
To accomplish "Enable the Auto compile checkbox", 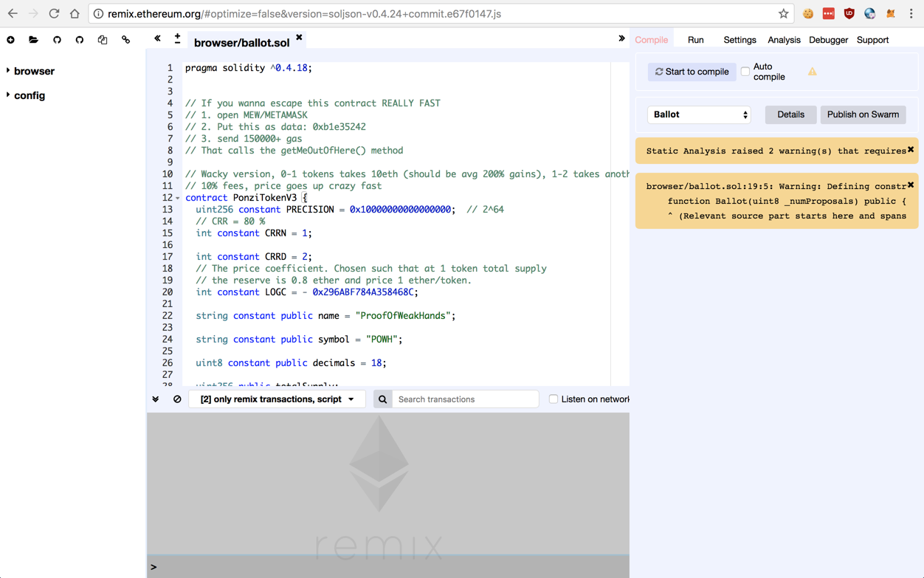I will 745,72.
